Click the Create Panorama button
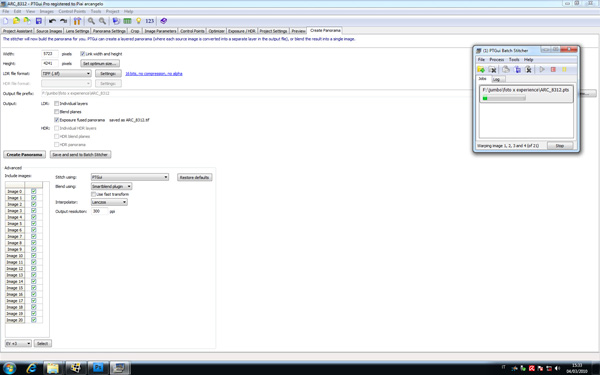Screen dimensions: 600x375 click(24, 155)
